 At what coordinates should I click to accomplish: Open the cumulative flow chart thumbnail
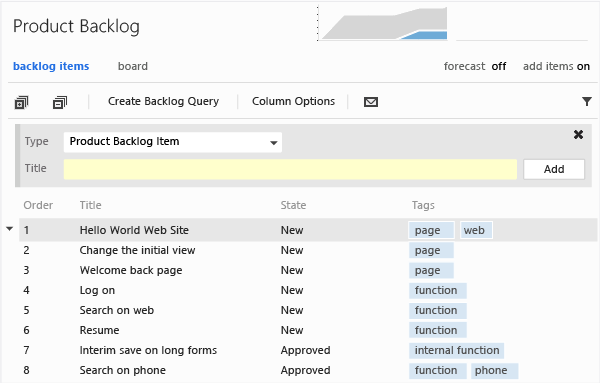tap(383, 24)
